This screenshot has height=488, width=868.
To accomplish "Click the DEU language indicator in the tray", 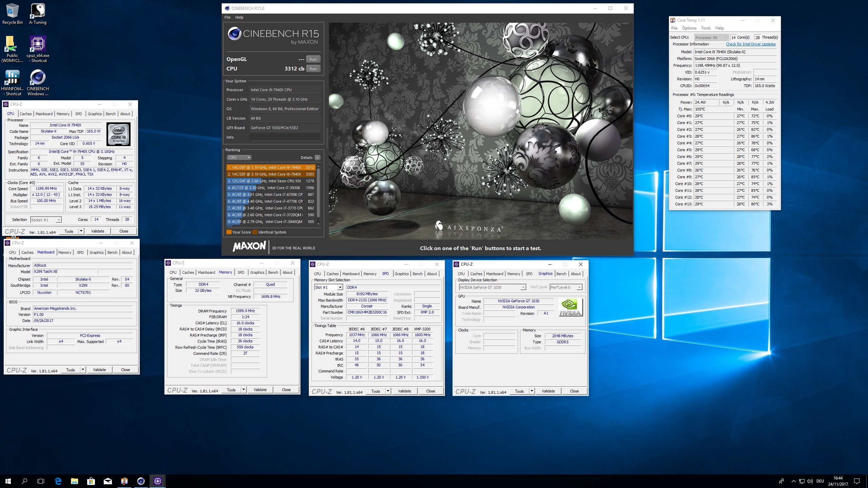I will pyautogui.click(x=820, y=481).
